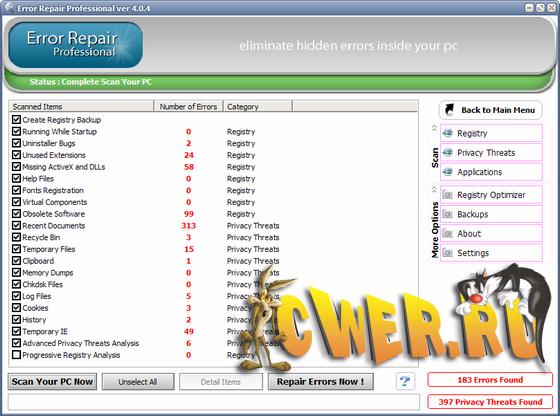560x416 pixels.
Task: Uncheck Temporary Files checkbox
Action: 16,249
